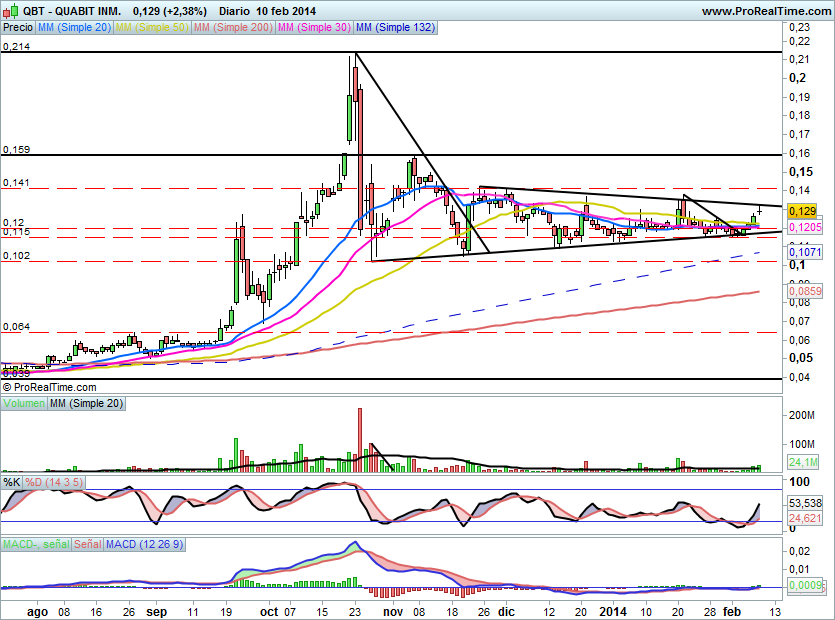Click the yellow 0,129 current price tag

point(802,211)
